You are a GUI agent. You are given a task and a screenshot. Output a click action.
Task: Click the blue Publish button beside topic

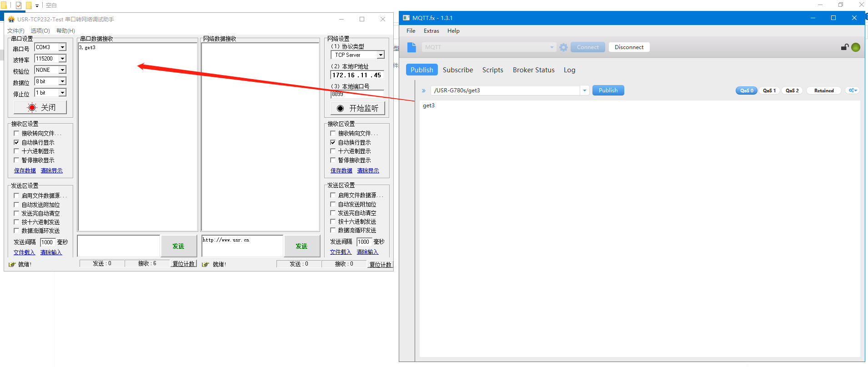click(x=608, y=90)
